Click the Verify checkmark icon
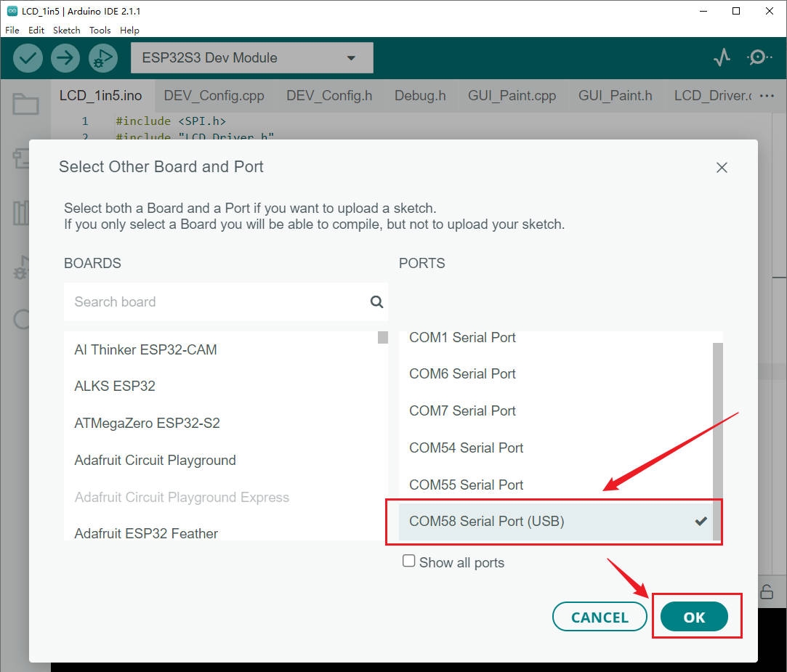 pos(28,57)
